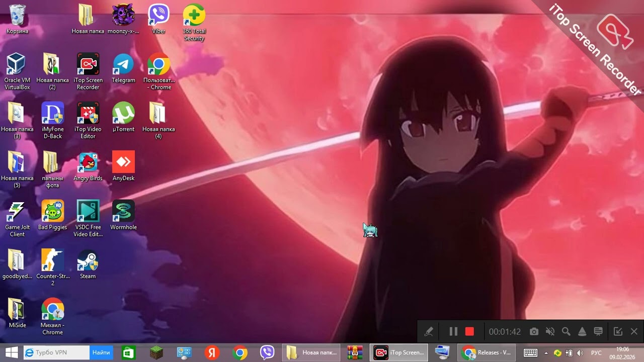
Task: Open the volume tray control
Action: click(x=580, y=352)
